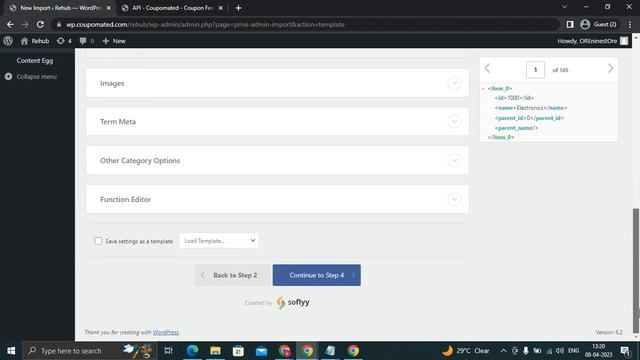Go Back to Step 2
This screenshot has width=640, height=360.
click(231, 275)
